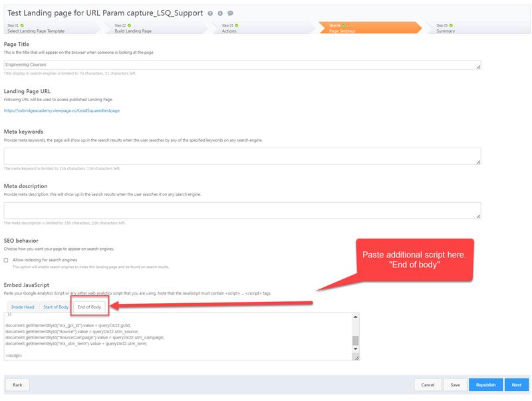
Task: Click the Republish button
Action: [x=486, y=385]
